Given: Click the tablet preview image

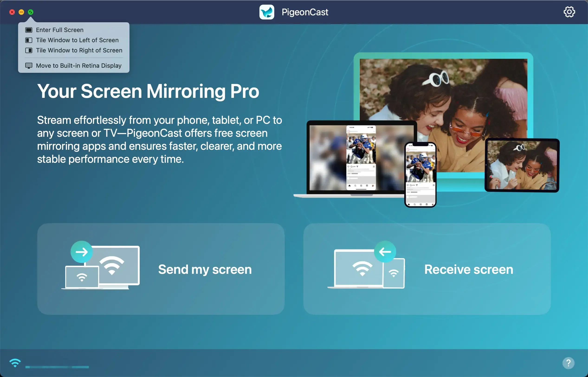Looking at the screenshot, I should 522,166.
